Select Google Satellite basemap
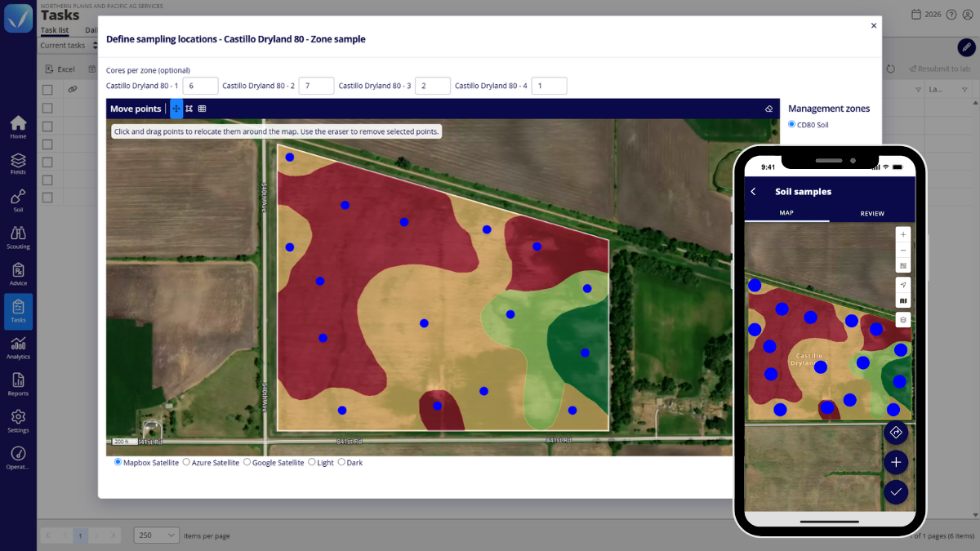This screenshot has height=551, width=980. click(247, 462)
